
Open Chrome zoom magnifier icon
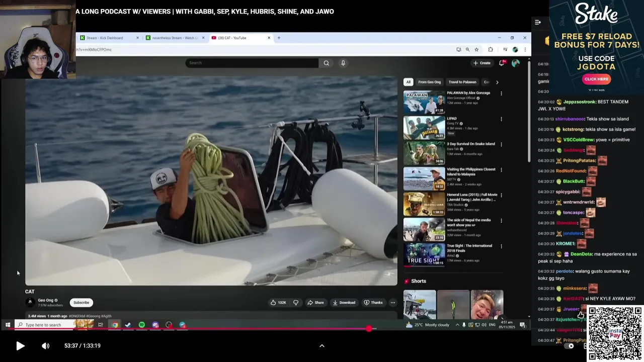467,50
